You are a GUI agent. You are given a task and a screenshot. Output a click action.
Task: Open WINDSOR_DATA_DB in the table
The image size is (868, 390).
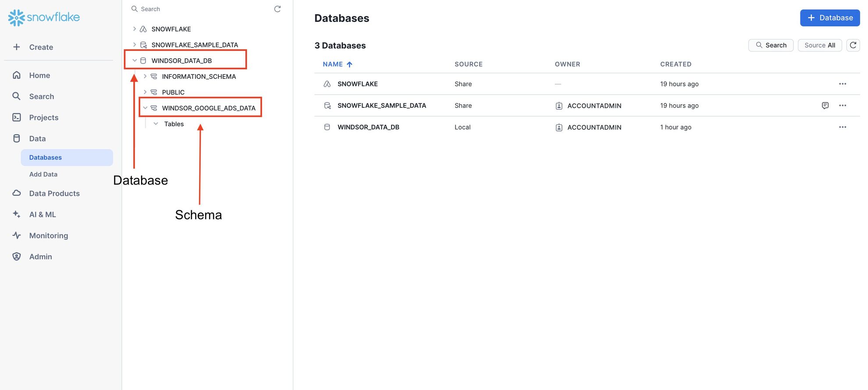(x=368, y=127)
